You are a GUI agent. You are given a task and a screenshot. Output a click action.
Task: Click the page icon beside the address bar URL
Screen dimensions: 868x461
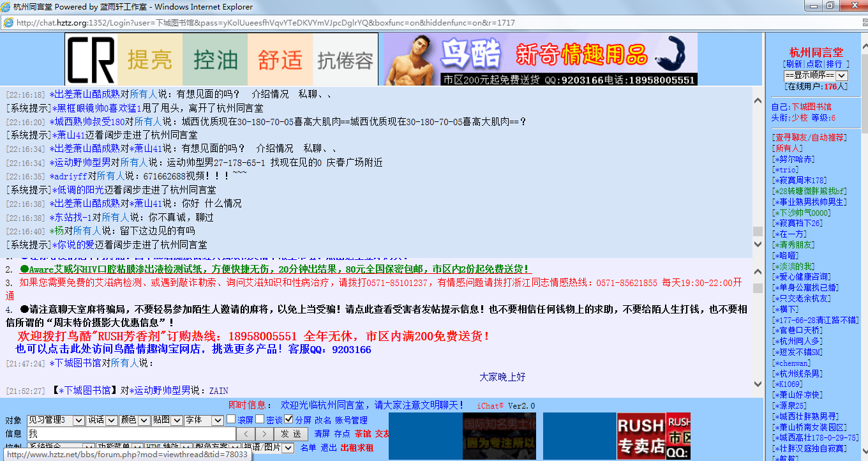(8, 22)
